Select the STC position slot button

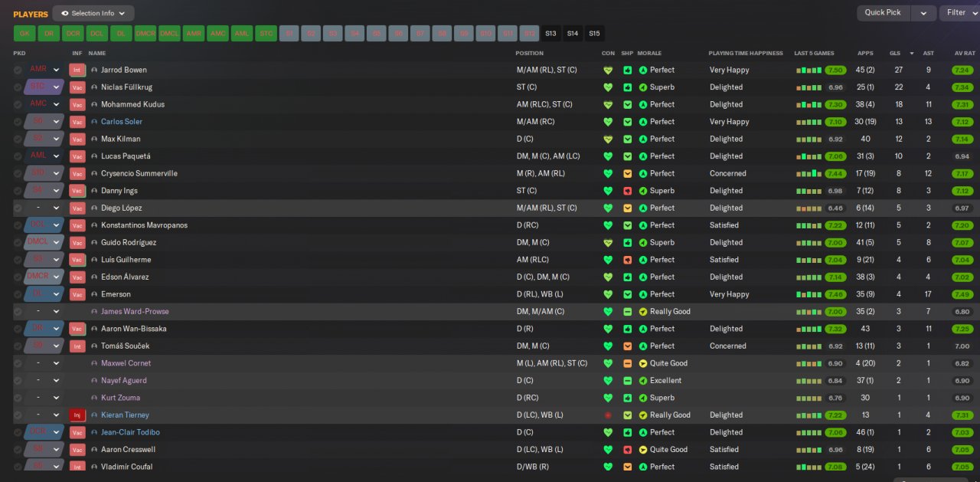point(266,34)
